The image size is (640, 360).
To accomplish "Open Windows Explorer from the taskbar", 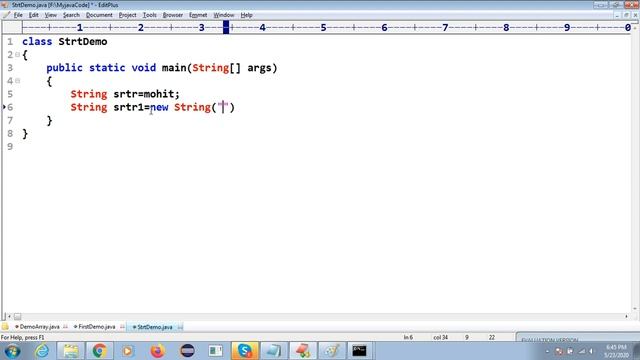I will pyautogui.click(x=71, y=351).
